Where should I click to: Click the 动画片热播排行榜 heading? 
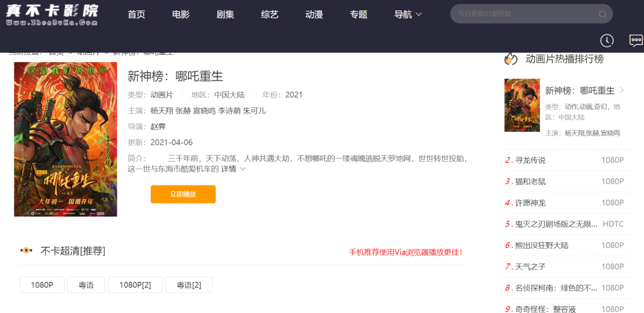click(565, 59)
